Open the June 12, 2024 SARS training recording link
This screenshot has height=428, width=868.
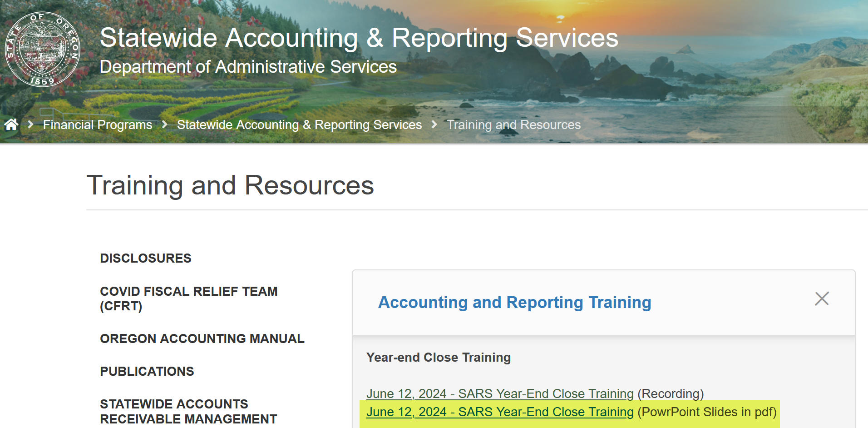click(x=499, y=393)
